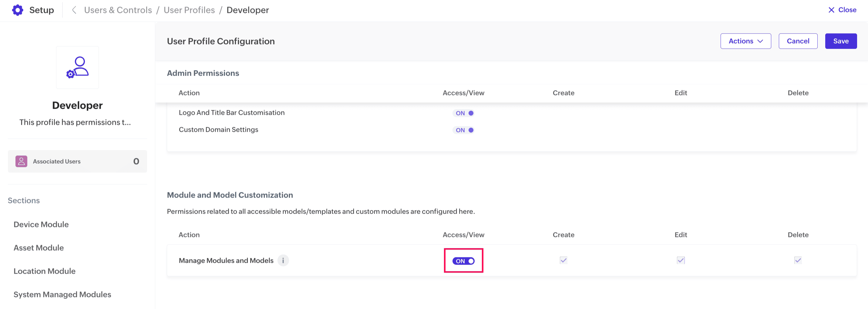Click the Developer profile avatar icon
Image resolution: width=868 pixels, height=309 pixels.
pyautogui.click(x=78, y=67)
